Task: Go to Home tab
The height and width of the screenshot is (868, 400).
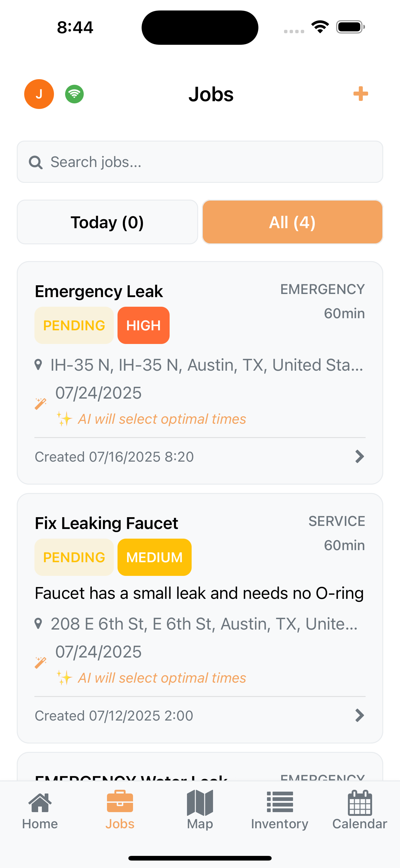Action: pos(40,810)
